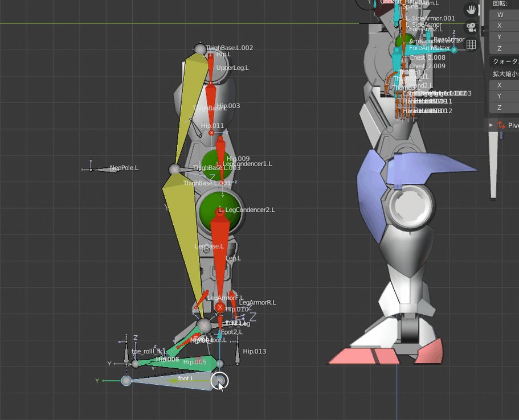
Task: Select the Foot2.L bone label
Action: tap(231, 332)
